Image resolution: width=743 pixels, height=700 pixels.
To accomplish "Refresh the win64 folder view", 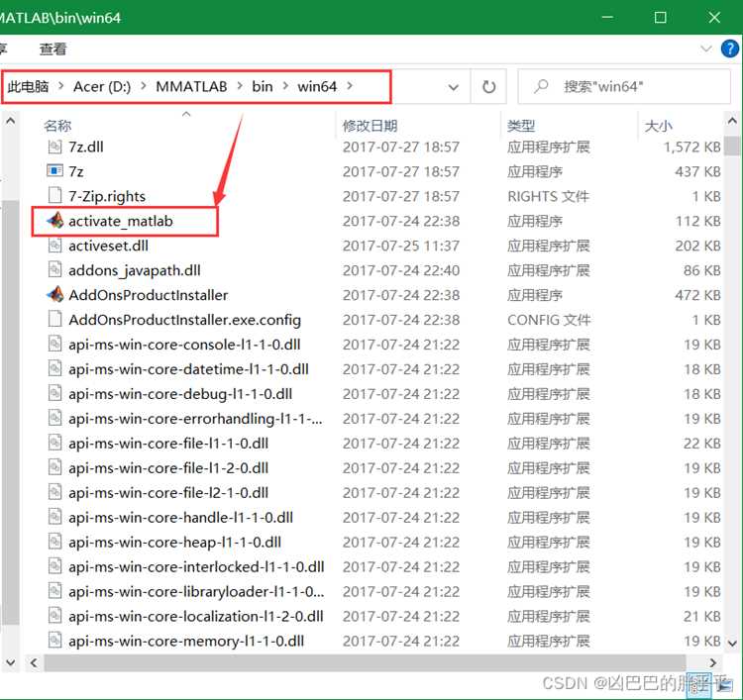I will (x=488, y=87).
